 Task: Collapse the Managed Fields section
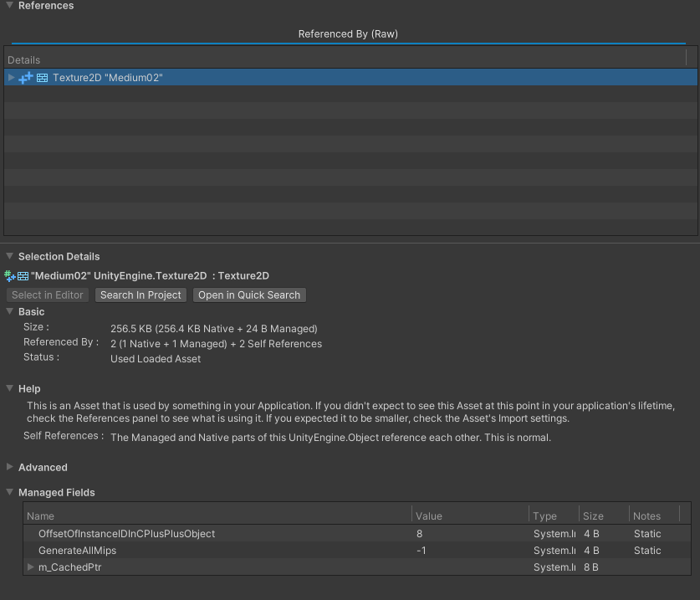coord(8,492)
